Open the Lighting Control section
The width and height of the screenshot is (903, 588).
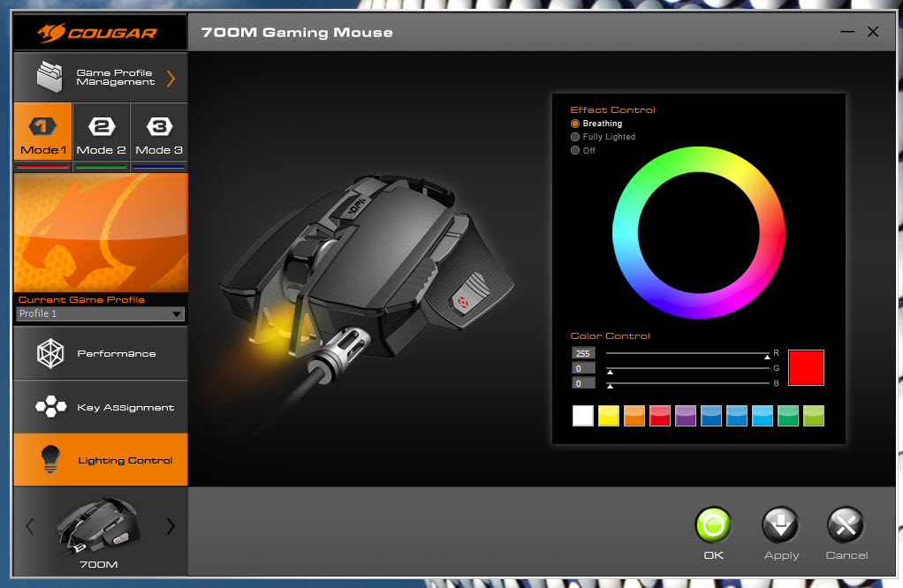click(101, 460)
